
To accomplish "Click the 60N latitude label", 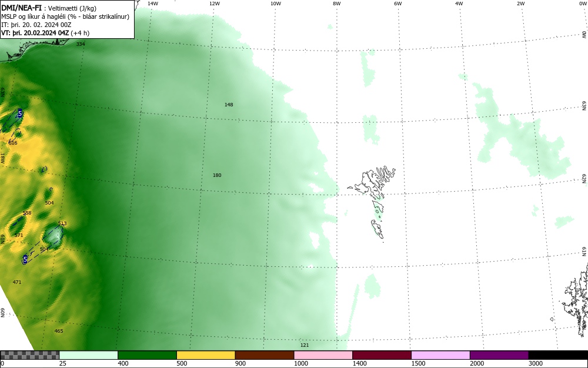I will point(2,313).
